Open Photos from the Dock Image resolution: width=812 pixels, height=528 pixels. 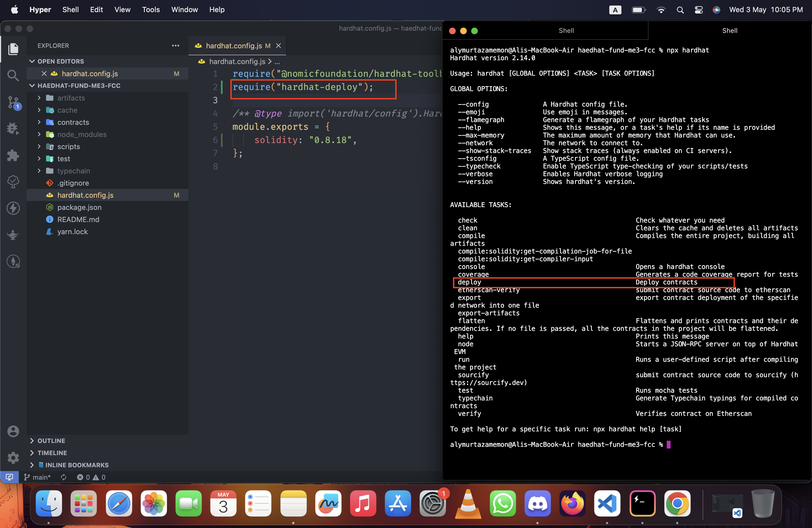(x=154, y=503)
